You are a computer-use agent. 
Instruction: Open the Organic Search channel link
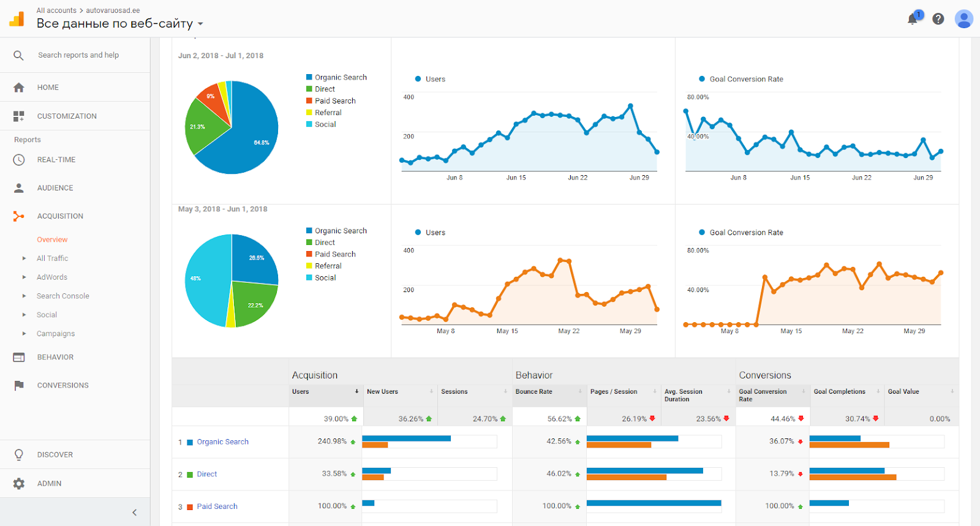click(x=222, y=442)
